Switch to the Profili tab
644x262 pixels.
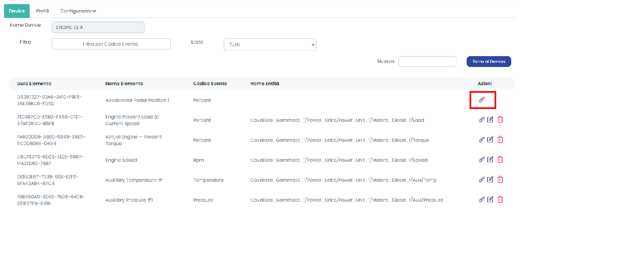tap(42, 11)
